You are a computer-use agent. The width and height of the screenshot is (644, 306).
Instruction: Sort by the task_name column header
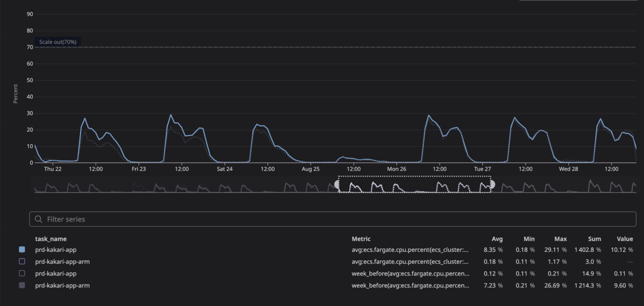coord(51,239)
